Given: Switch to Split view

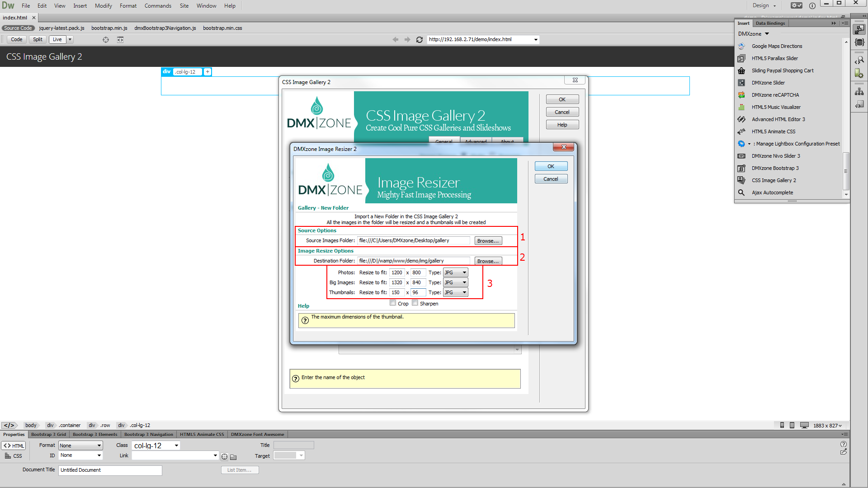Looking at the screenshot, I should [x=38, y=39].
